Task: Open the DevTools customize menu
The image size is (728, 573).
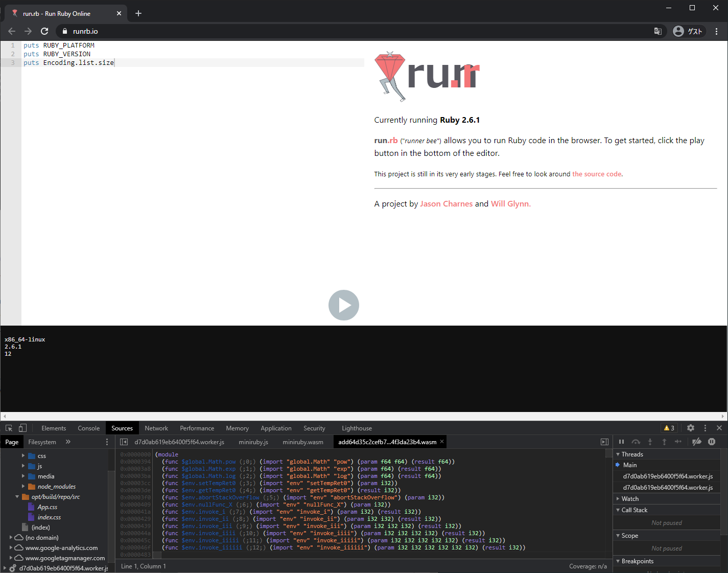Action: pyautogui.click(x=705, y=428)
